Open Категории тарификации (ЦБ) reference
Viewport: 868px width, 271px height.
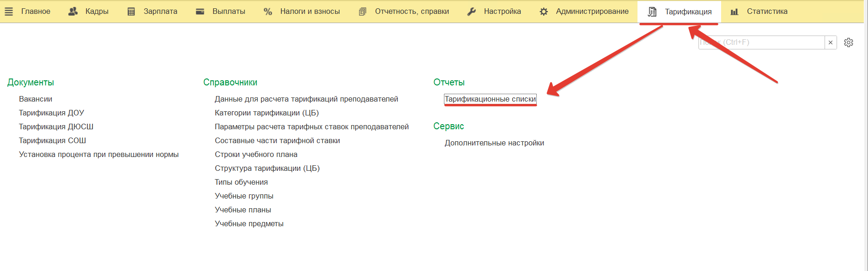[x=267, y=113]
